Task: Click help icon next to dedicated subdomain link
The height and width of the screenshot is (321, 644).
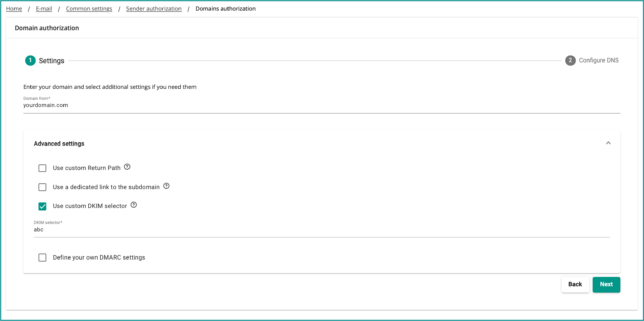Action: click(166, 186)
